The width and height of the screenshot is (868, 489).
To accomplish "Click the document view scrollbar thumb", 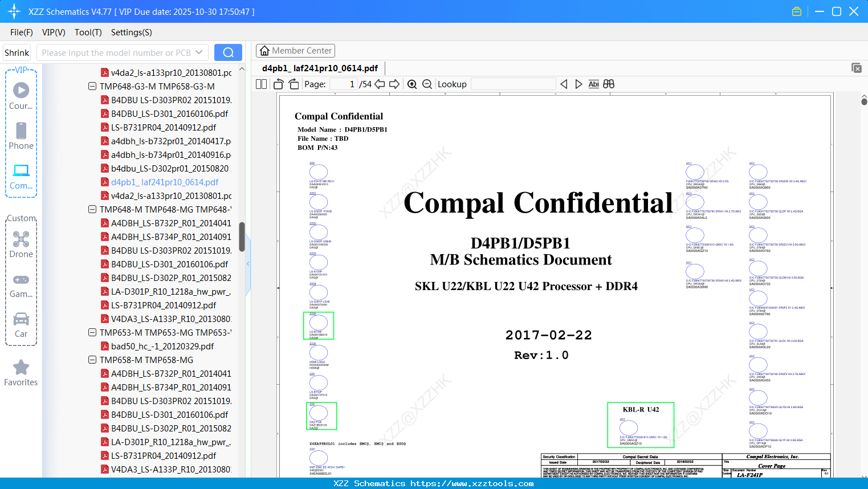I will pos(864,101).
